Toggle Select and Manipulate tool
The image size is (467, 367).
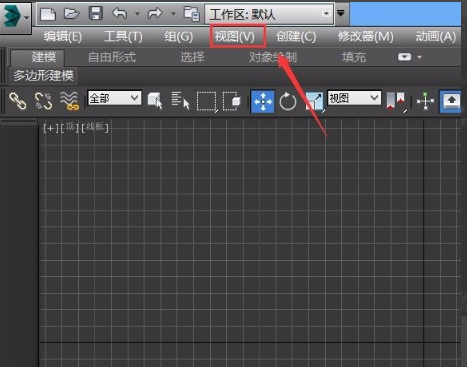coord(425,101)
